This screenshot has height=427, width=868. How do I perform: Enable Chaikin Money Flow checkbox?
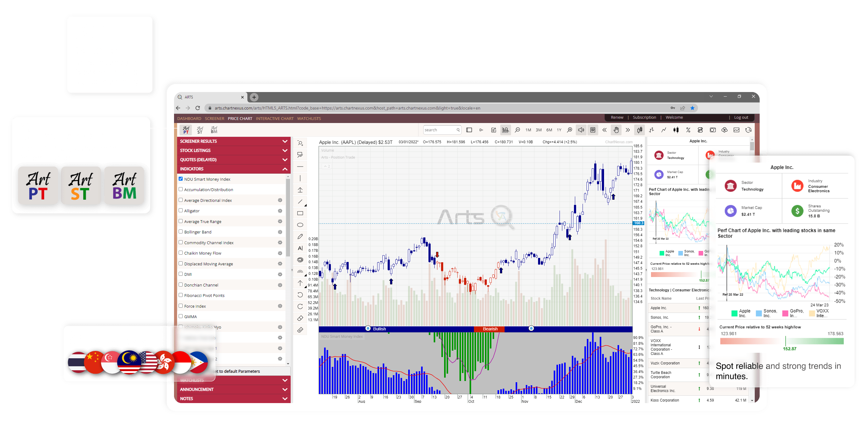[x=180, y=253]
